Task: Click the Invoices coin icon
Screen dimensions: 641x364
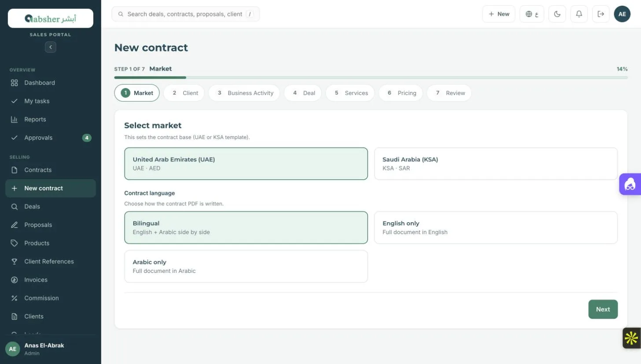Action: tap(15, 280)
